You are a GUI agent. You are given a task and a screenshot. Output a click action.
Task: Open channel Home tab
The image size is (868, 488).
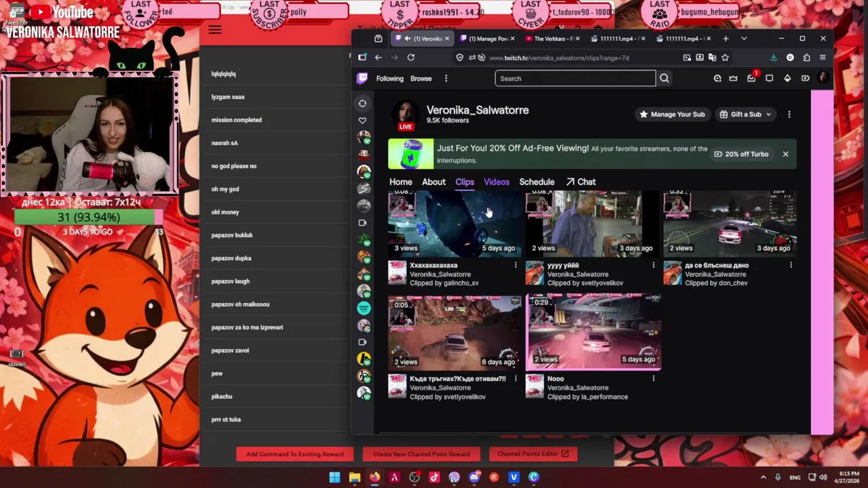[x=401, y=182]
